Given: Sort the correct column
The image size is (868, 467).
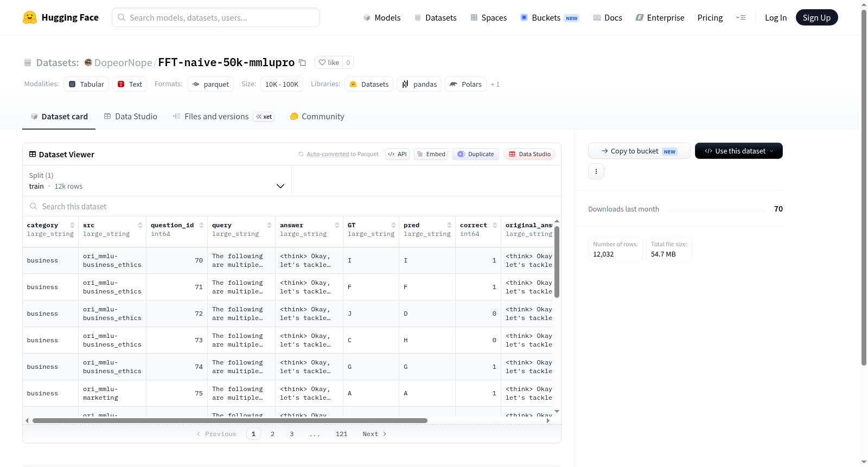Looking at the screenshot, I should tap(495, 225).
